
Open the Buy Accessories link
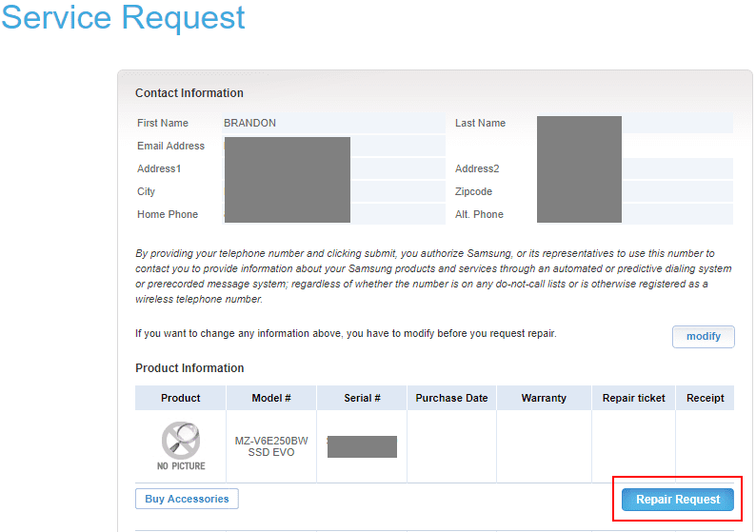pos(187,499)
